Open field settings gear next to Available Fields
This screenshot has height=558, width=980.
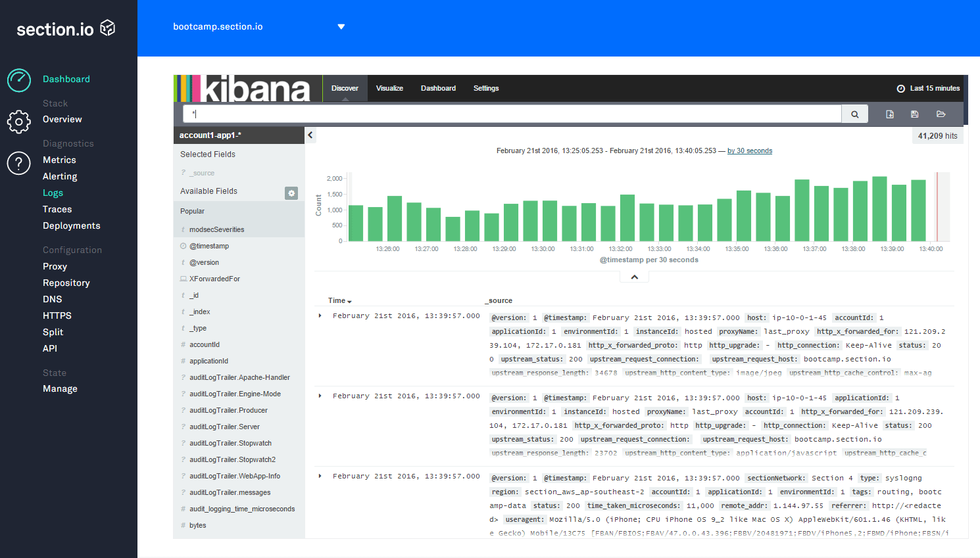point(291,193)
